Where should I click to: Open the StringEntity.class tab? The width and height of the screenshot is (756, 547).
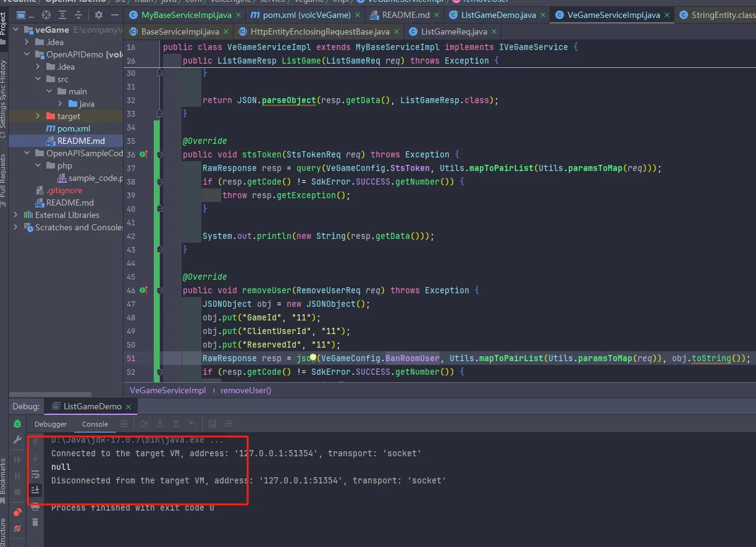click(716, 15)
